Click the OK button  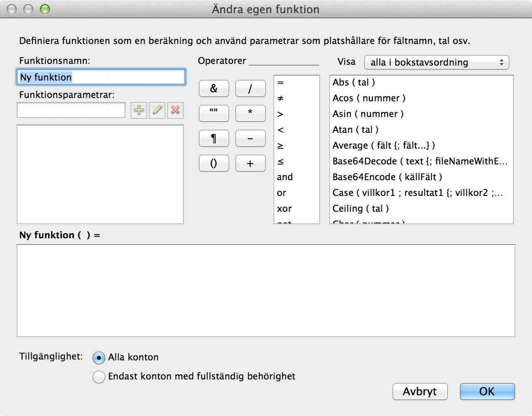point(487,392)
